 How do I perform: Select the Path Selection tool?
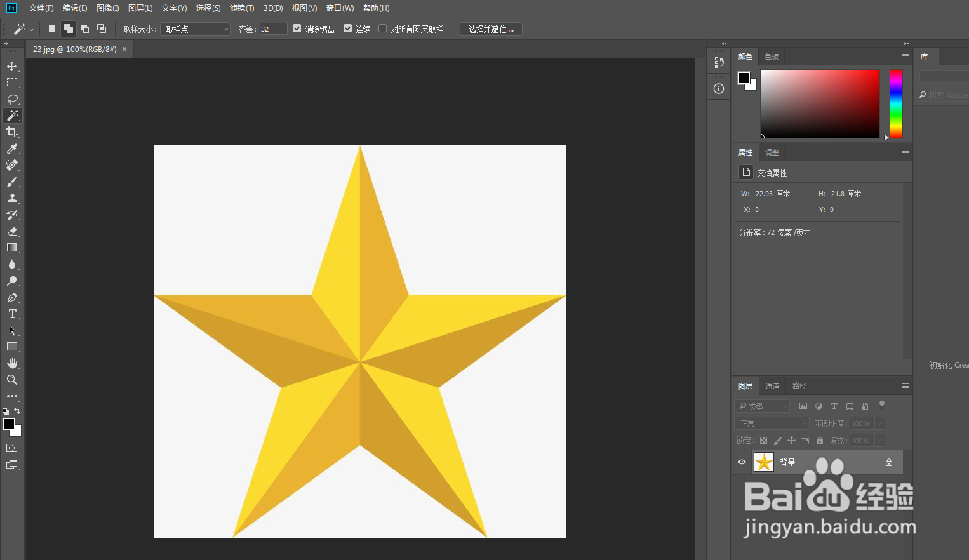[x=12, y=330]
